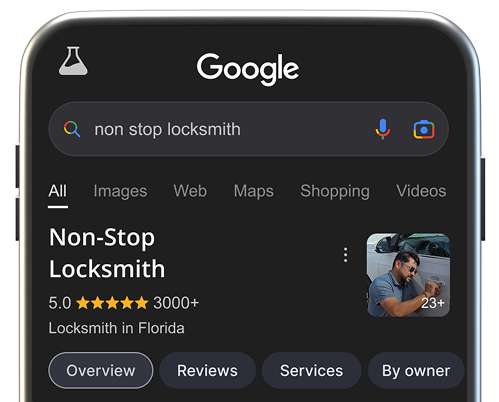Switch to the Web tab
The image size is (499, 402).
190,191
